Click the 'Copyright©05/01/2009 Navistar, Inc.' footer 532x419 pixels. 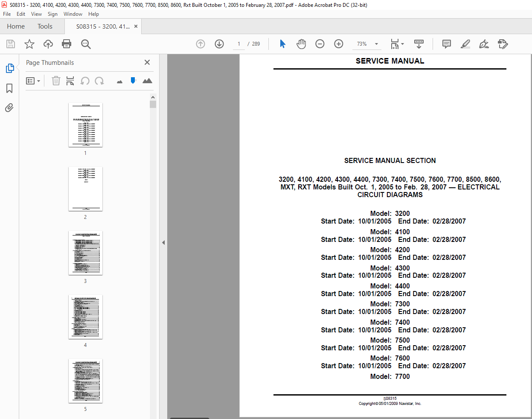click(390, 404)
